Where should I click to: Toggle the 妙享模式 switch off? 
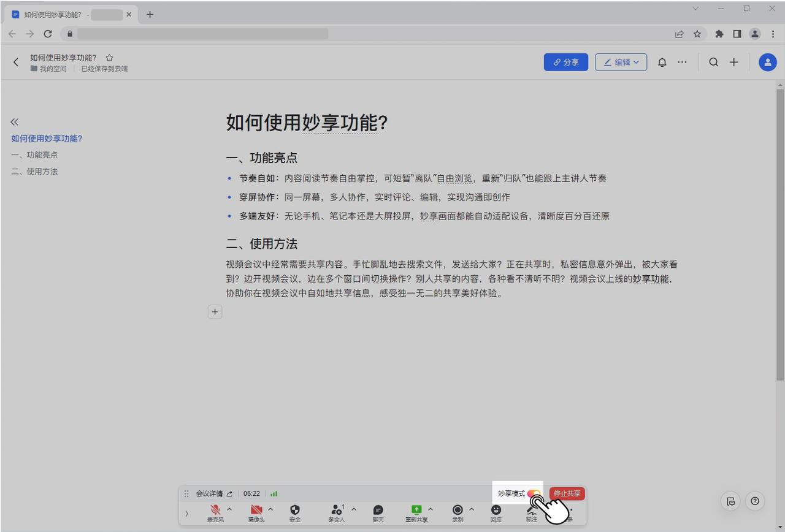pyautogui.click(x=534, y=493)
